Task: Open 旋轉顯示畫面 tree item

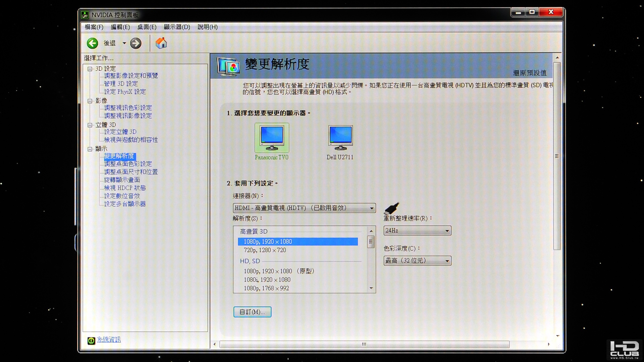Action: [x=122, y=180]
